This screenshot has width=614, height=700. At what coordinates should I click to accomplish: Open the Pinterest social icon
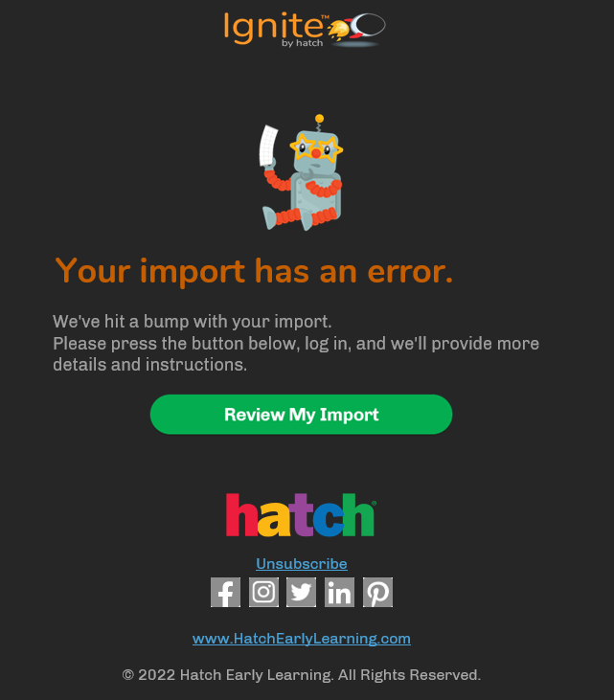(377, 592)
